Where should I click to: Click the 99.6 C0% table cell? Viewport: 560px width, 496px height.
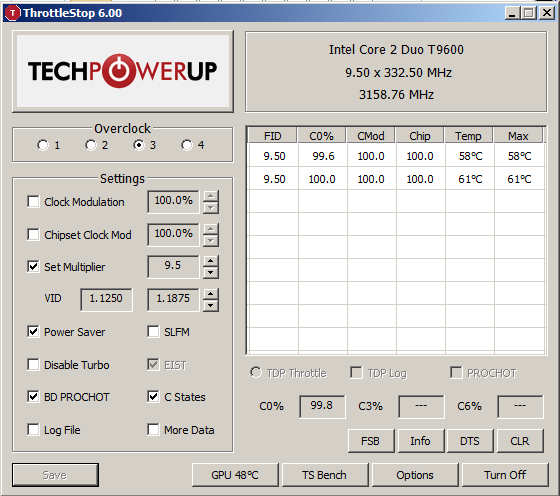(323, 156)
